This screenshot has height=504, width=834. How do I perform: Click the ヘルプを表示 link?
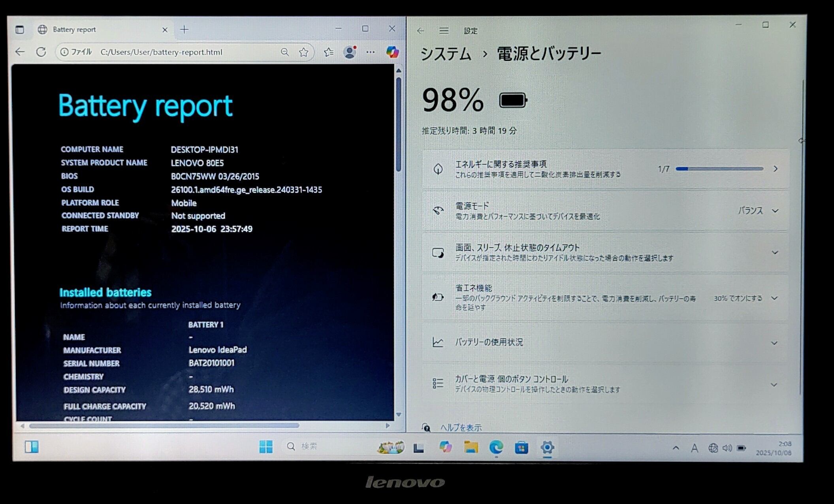tap(461, 427)
